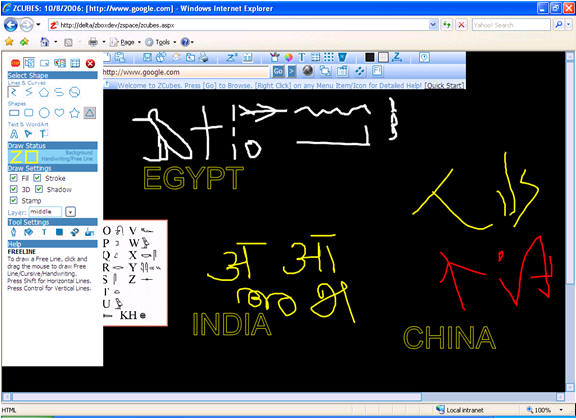
Task: Toggle the Fill checkbox
Action: click(x=14, y=178)
